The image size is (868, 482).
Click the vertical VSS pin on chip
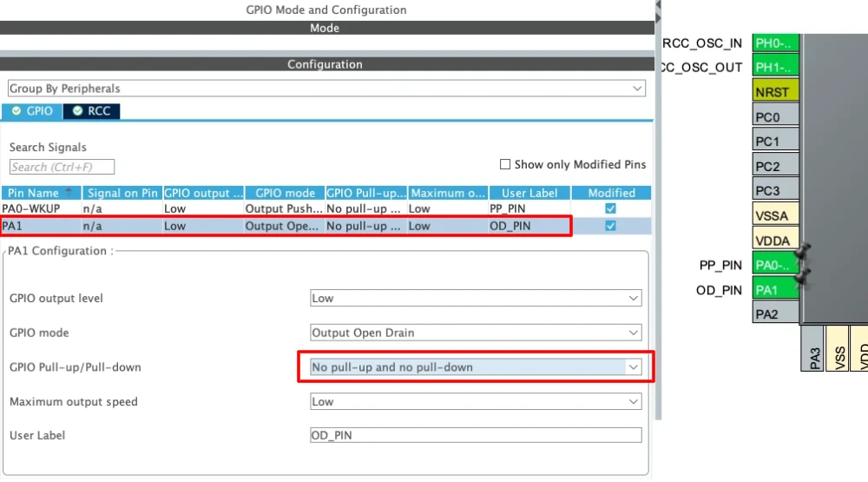point(837,348)
